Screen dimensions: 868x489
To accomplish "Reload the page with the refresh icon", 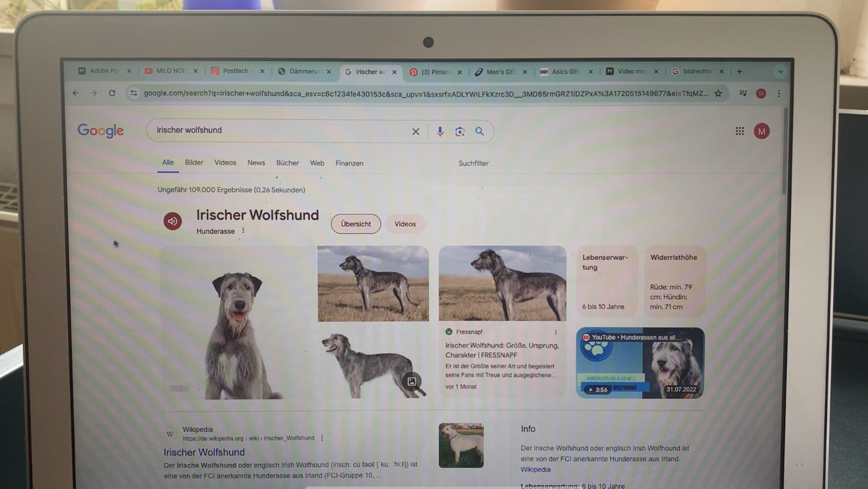I will tap(112, 93).
